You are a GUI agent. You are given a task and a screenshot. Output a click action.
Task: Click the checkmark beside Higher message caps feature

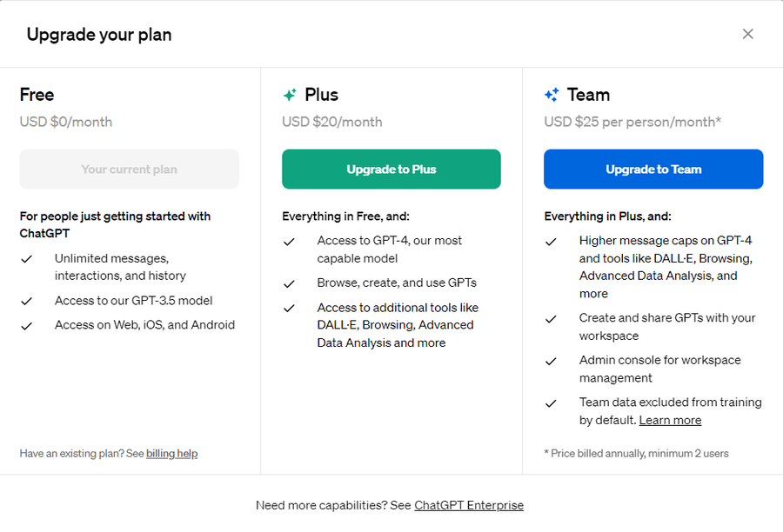552,240
